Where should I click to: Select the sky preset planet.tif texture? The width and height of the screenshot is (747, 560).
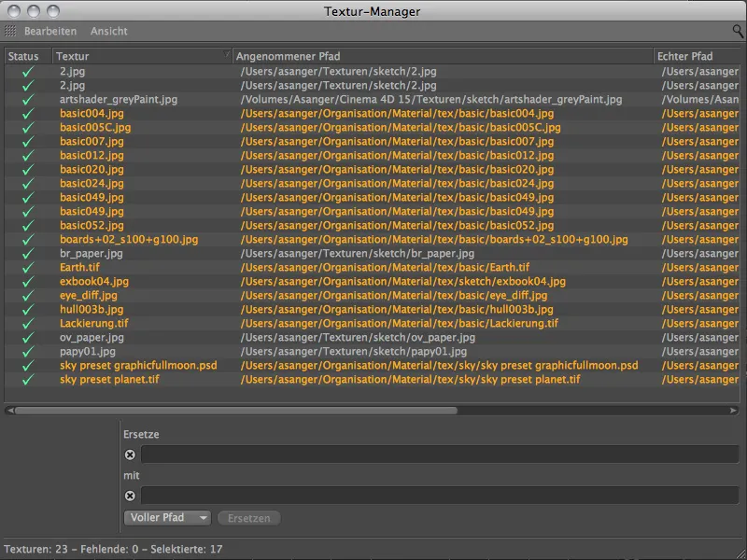(x=109, y=380)
